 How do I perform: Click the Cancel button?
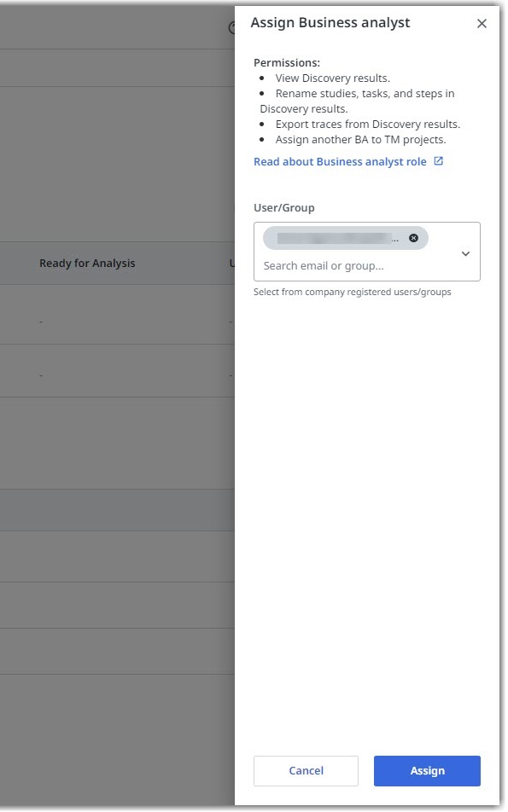coord(306,770)
